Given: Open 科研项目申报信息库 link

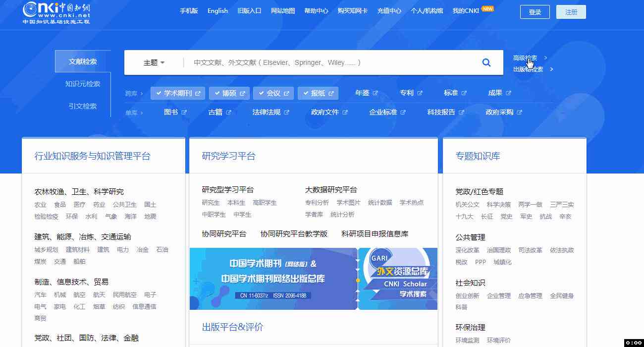Looking at the screenshot, I should click(x=375, y=233).
